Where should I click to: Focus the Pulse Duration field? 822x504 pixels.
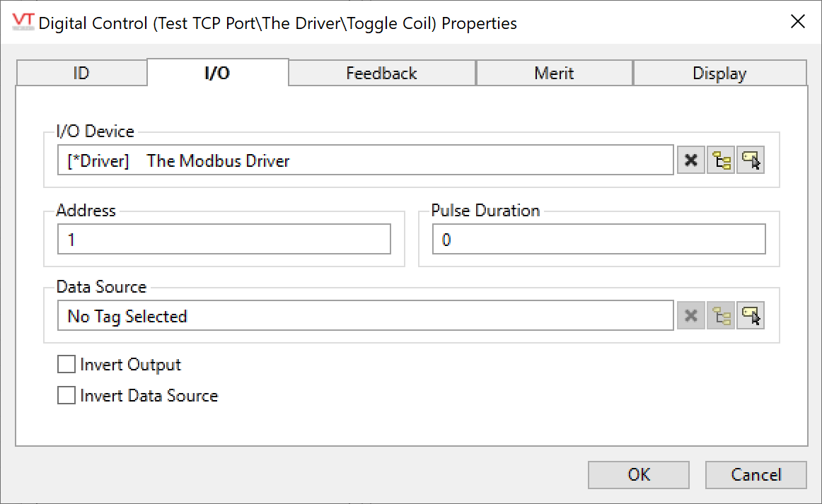pos(598,240)
